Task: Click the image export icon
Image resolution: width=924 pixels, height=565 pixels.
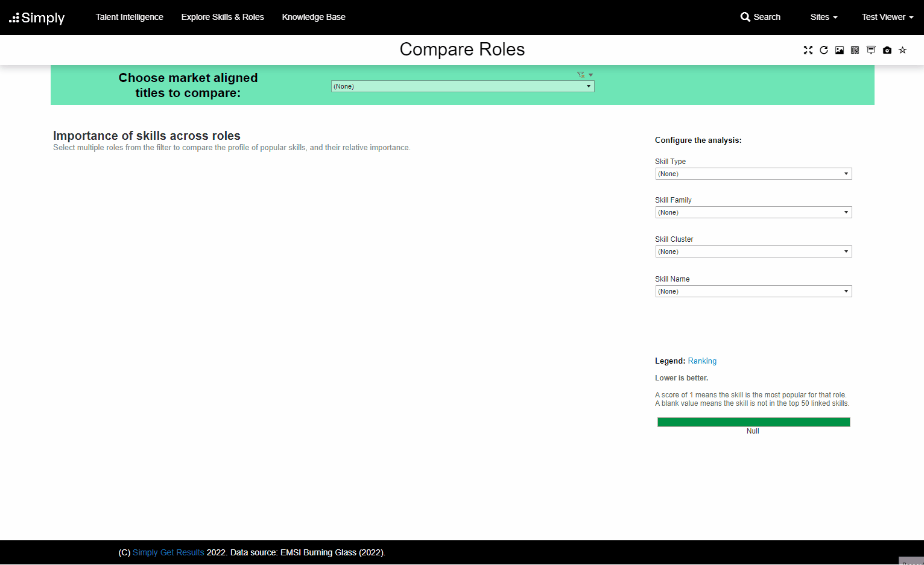Action: click(x=840, y=50)
